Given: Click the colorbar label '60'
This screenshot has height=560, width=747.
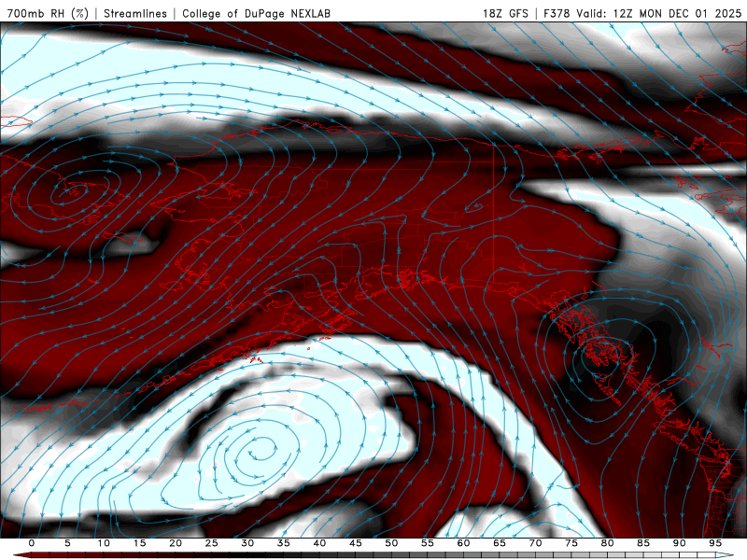Looking at the screenshot, I should (463, 543).
